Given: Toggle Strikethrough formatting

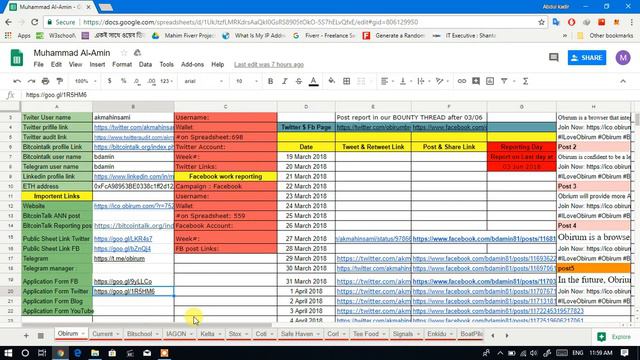Looking at the screenshot, I should click(299, 81).
